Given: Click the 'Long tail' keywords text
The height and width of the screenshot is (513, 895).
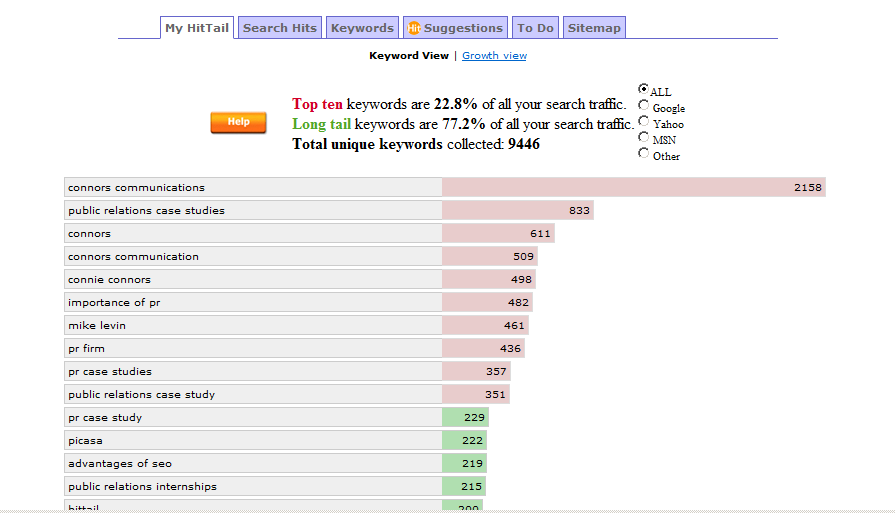Looking at the screenshot, I should [321, 124].
